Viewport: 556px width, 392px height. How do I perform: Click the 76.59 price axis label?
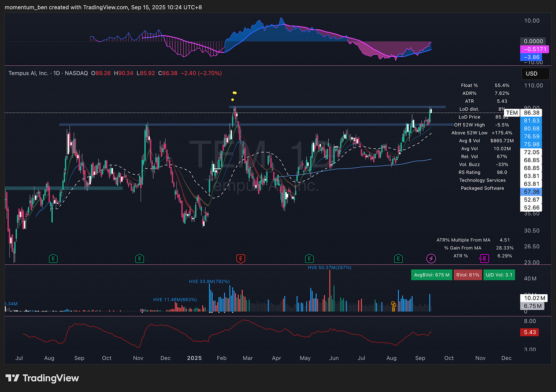point(531,136)
